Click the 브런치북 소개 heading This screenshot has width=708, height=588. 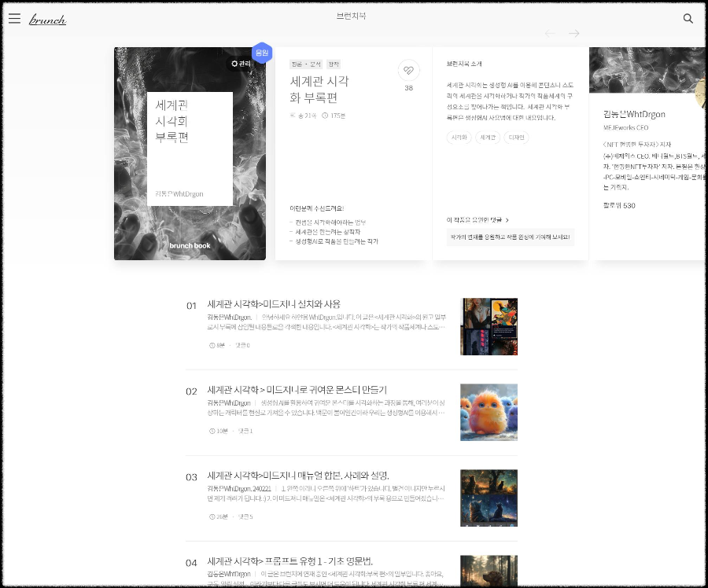[464, 64]
